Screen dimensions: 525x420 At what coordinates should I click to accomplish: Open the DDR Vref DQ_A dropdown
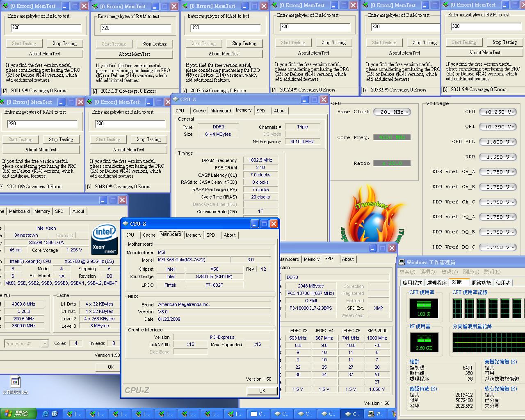click(498, 217)
